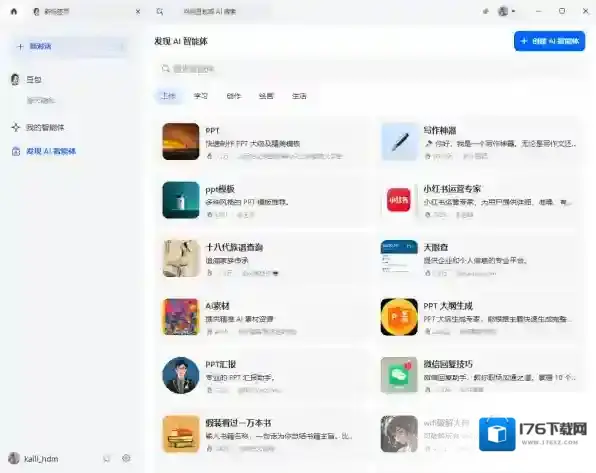Open the PPT agent sunset thumbnail
Screen dimensions: 596x473
(x=181, y=141)
